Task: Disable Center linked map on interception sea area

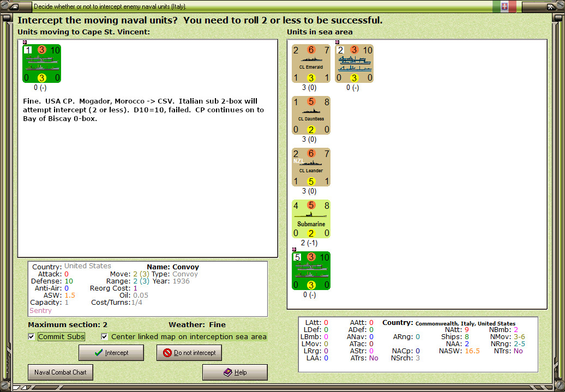Action: pyautogui.click(x=104, y=337)
